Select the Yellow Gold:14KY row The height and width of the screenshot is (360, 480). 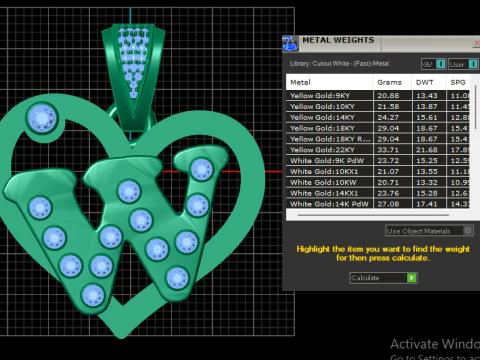point(378,117)
